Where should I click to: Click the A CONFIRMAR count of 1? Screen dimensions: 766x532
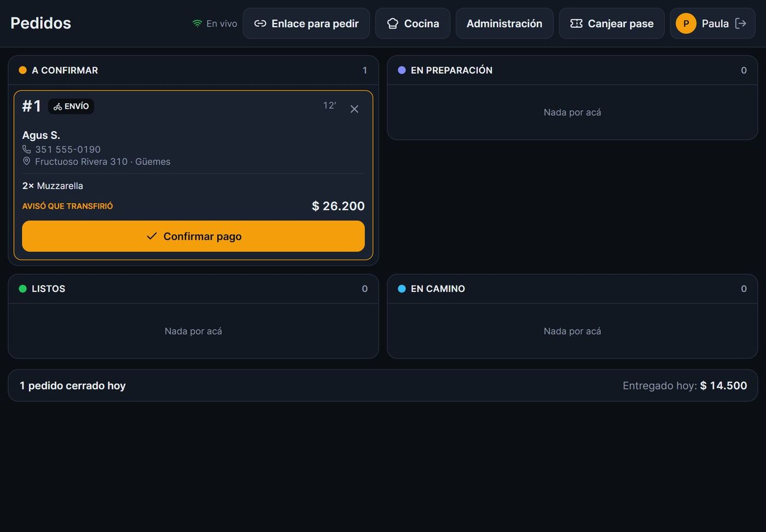[365, 70]
